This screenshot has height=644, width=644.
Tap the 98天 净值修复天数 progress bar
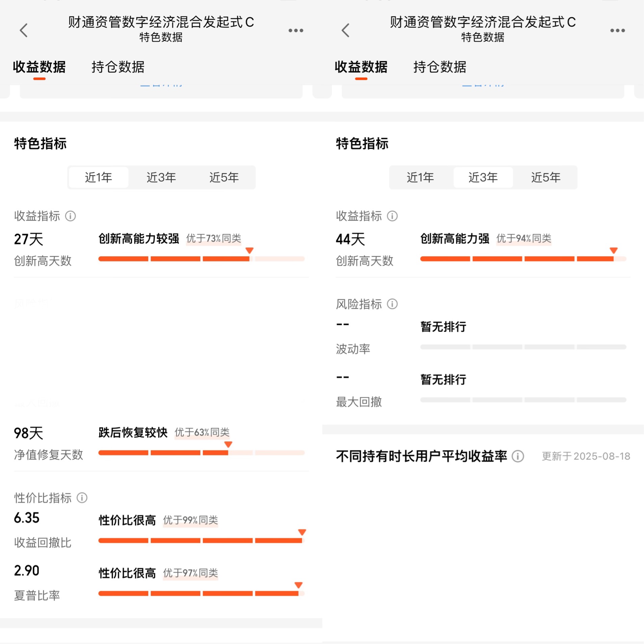[x=202, y=453]
